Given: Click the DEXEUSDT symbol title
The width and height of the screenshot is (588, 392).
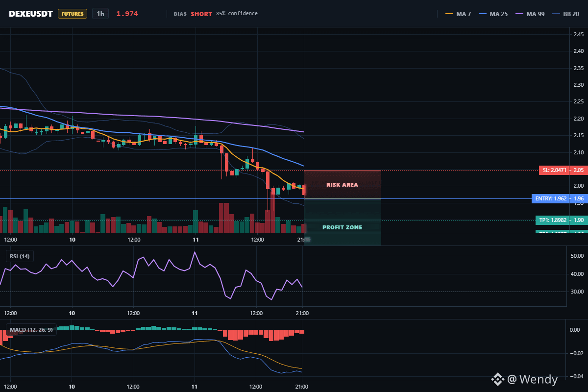Looking at the screenshot, I should pyautogui.click(x=31, y=14).
